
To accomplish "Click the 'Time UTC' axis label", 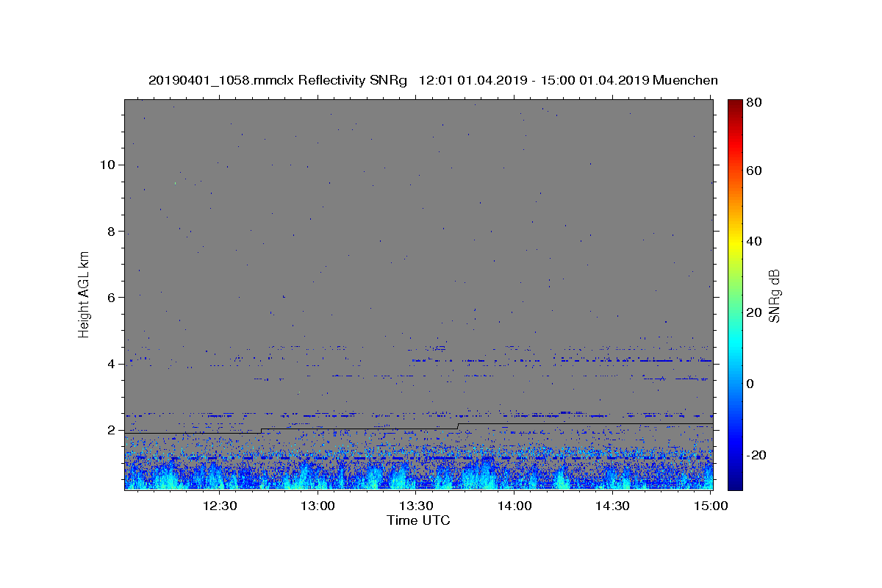I will (x=418, y=520).
